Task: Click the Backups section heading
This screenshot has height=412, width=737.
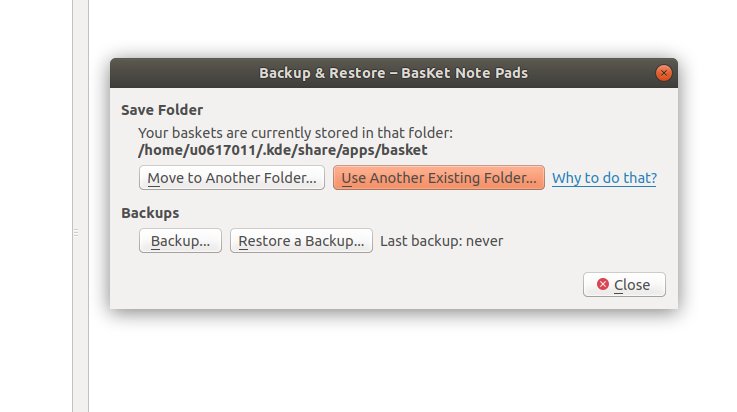Action: click(150, 213)
